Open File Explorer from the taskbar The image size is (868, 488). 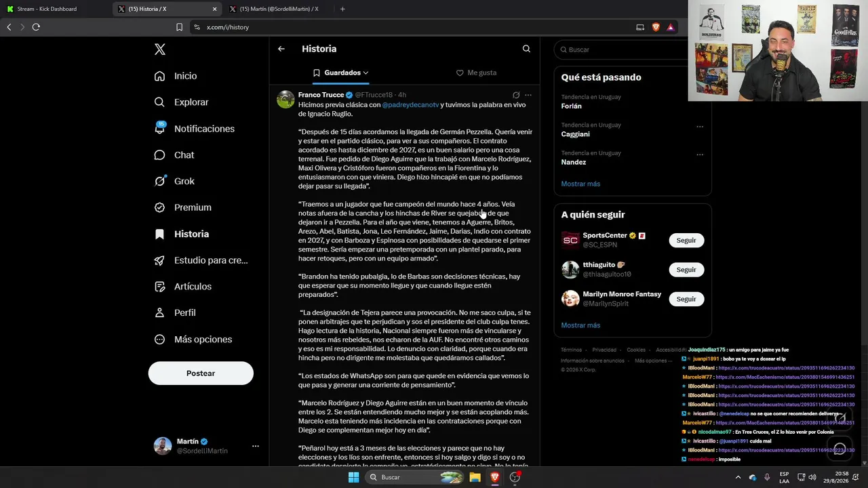pyautogui.click(x=475, y=477)
